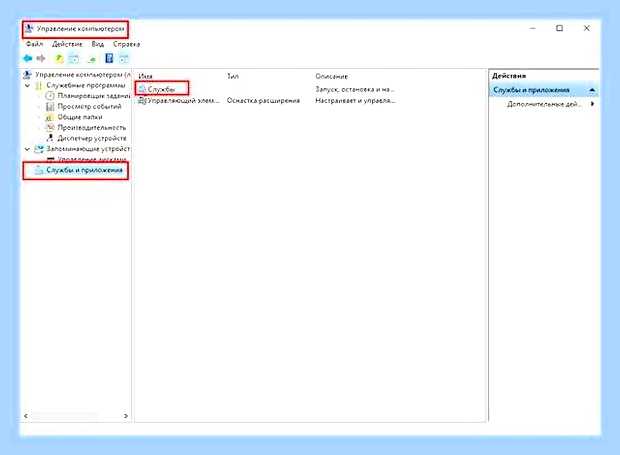Click the Up one level toolbar icon

pos(59,59)
